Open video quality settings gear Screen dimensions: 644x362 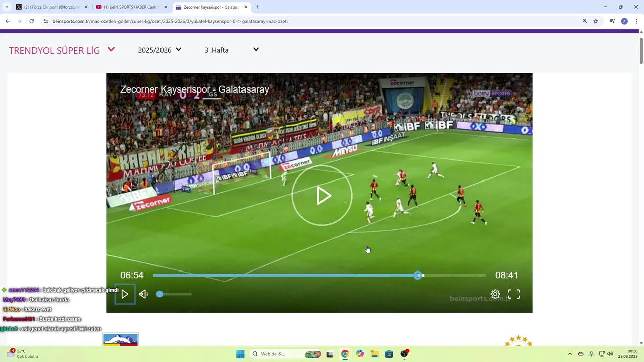495,294
